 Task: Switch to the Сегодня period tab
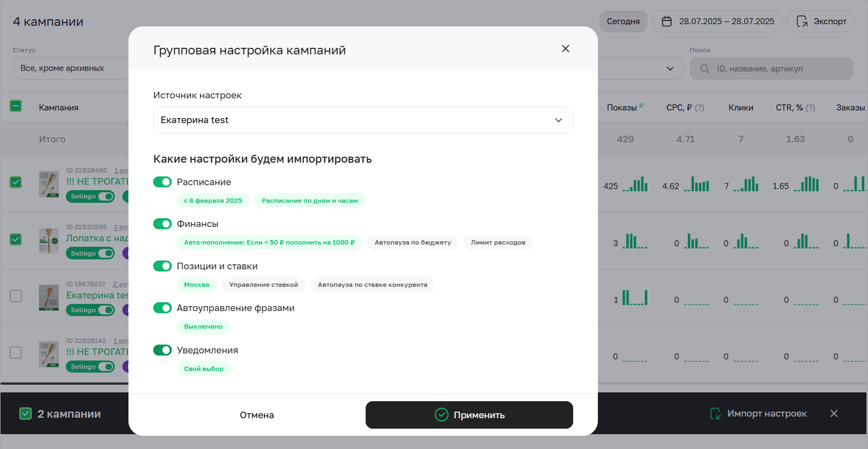tap(623, 21)
